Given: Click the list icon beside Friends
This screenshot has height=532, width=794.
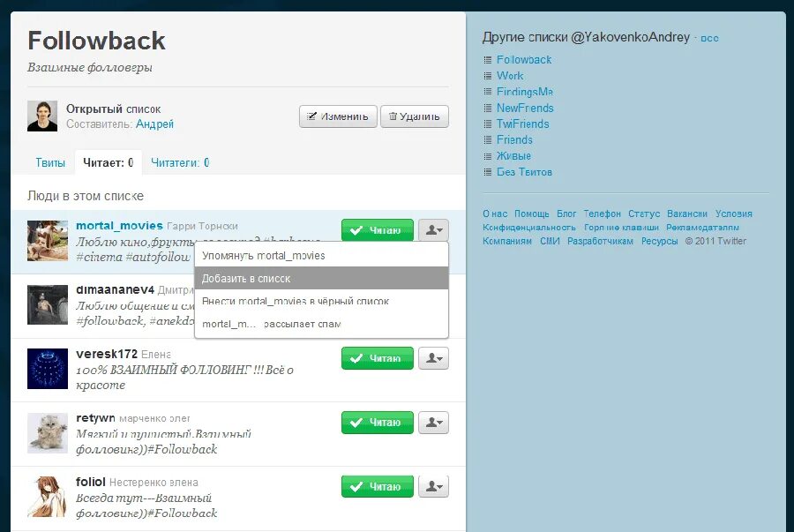Looking at the screenshot, I should 488,139.
